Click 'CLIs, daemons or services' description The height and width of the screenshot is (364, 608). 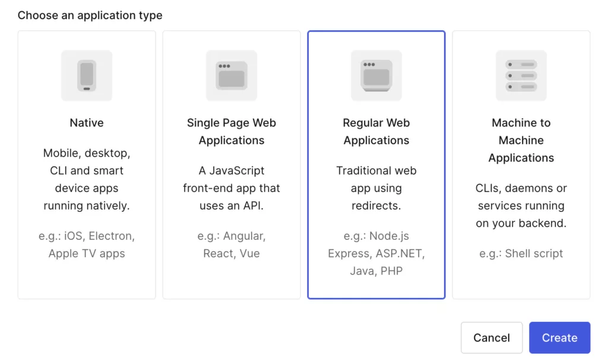tap(521, 205)
